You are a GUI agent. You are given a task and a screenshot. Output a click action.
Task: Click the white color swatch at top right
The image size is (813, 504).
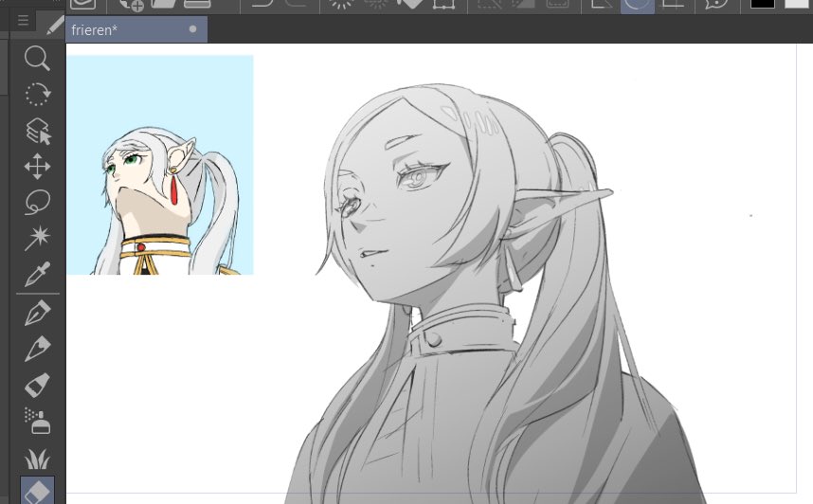[799, 4]
